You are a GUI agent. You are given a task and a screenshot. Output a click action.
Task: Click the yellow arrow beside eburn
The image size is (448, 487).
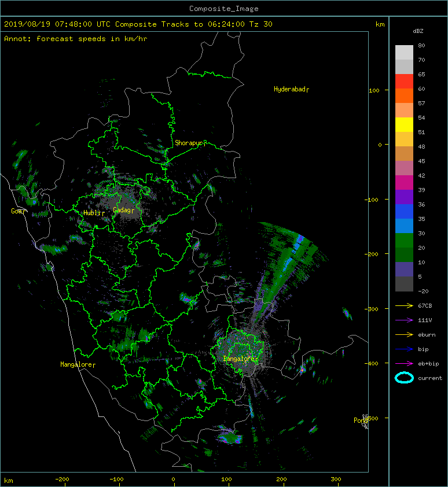(404, 334)
